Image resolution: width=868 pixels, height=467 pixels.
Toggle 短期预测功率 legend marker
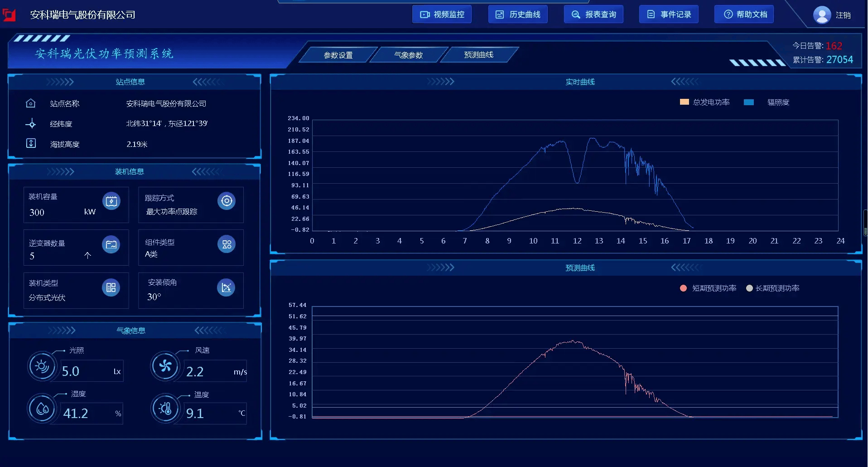(683, 288)
